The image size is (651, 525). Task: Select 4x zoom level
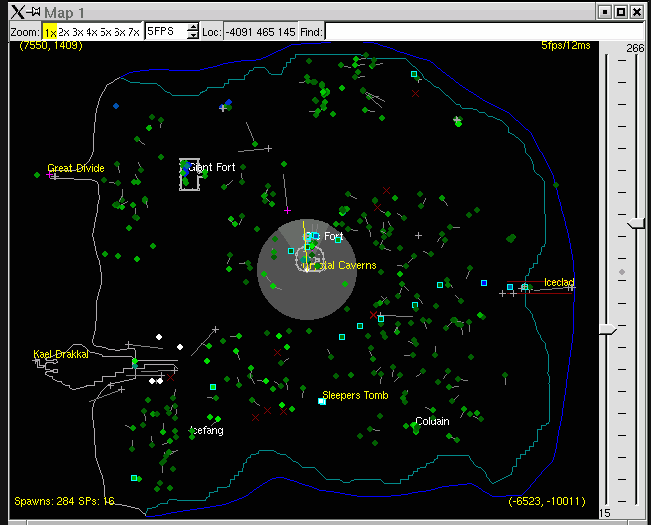click(92, 32)
